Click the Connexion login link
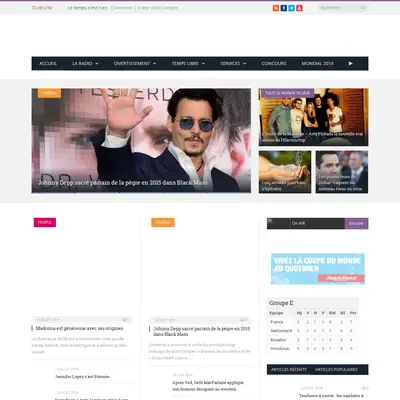The width and height of the screenshot is (400, 400). pos(122,8)
